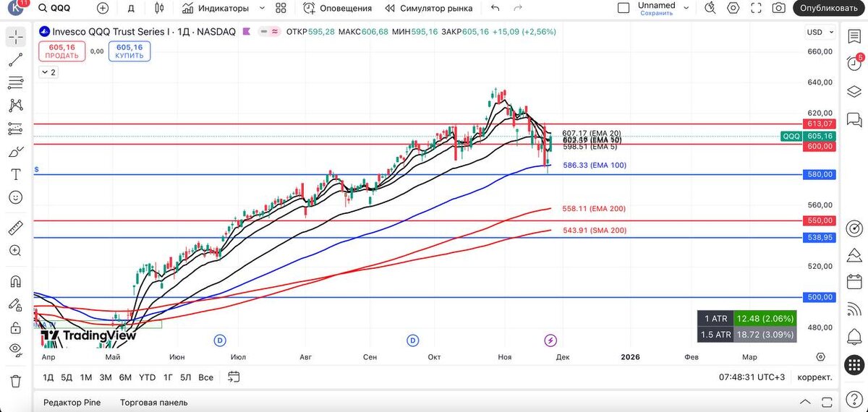Viewport: 868px width, 412px height.
Task: Set range to 6М
Action: pyautogui.click(x=125, y=377)
